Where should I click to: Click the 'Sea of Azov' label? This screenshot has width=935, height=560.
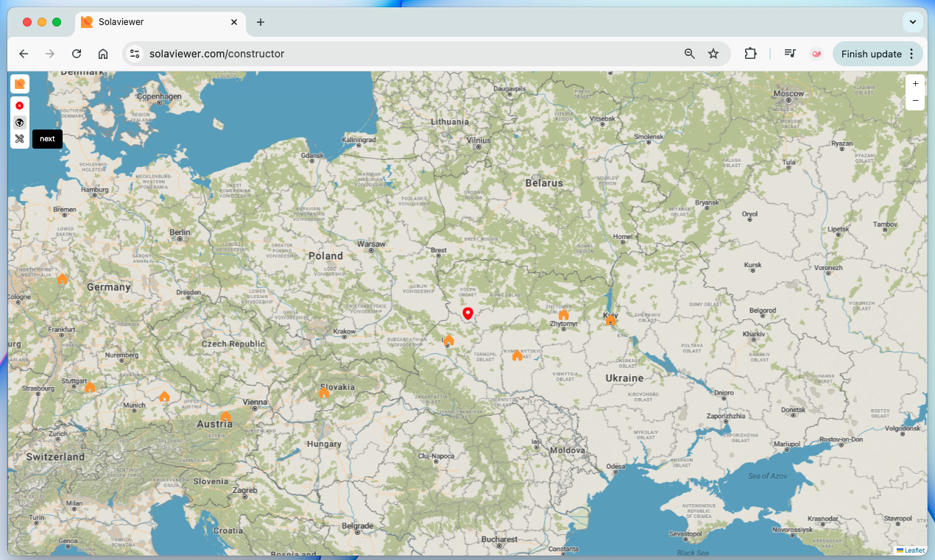click(x=769, y=476)
